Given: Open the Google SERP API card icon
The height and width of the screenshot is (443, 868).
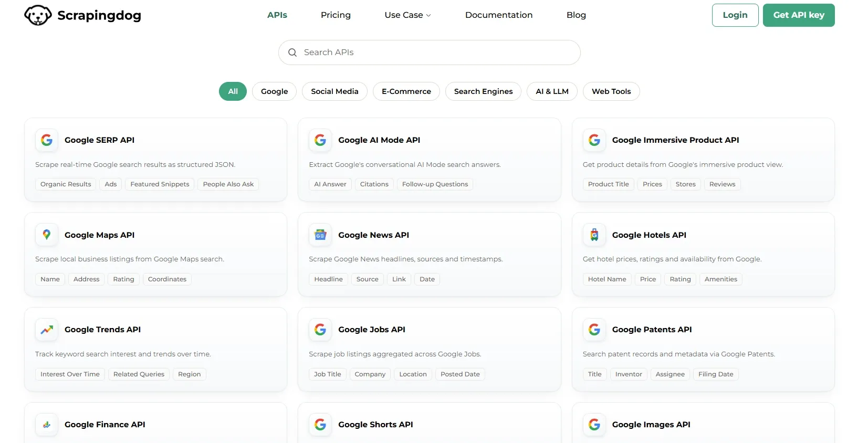Looking at the screenshot, I should tap(47, 140).
